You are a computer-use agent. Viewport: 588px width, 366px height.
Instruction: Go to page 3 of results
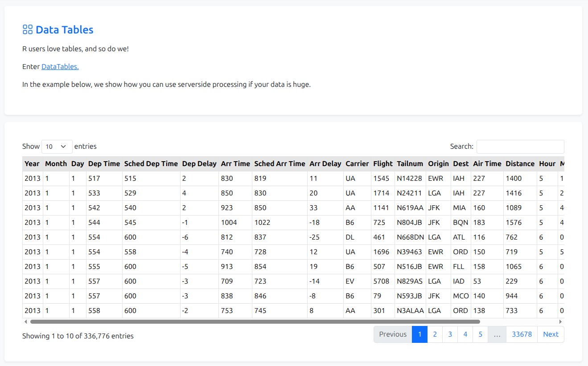[450, 334]
